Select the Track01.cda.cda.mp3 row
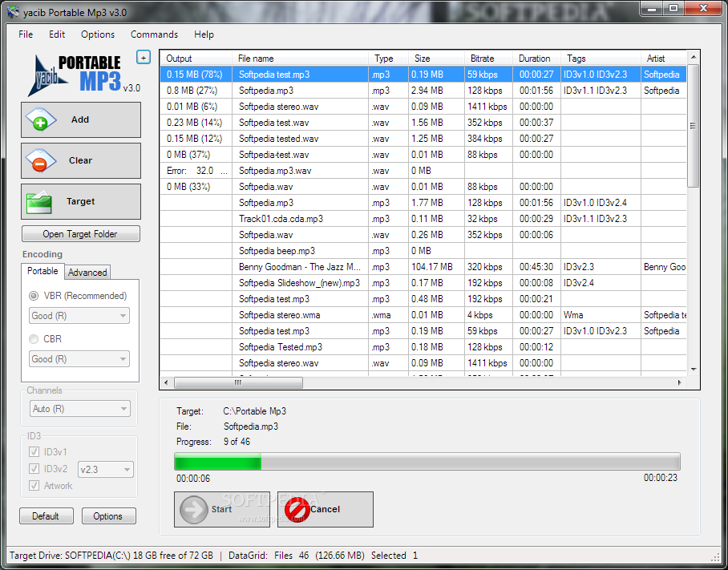Screen dimensions: 728x570 click(423, 219)
